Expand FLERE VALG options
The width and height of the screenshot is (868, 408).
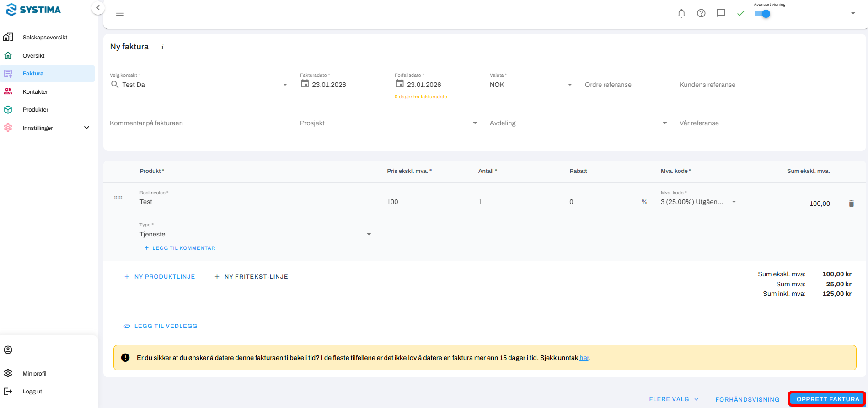pos(674,399)
